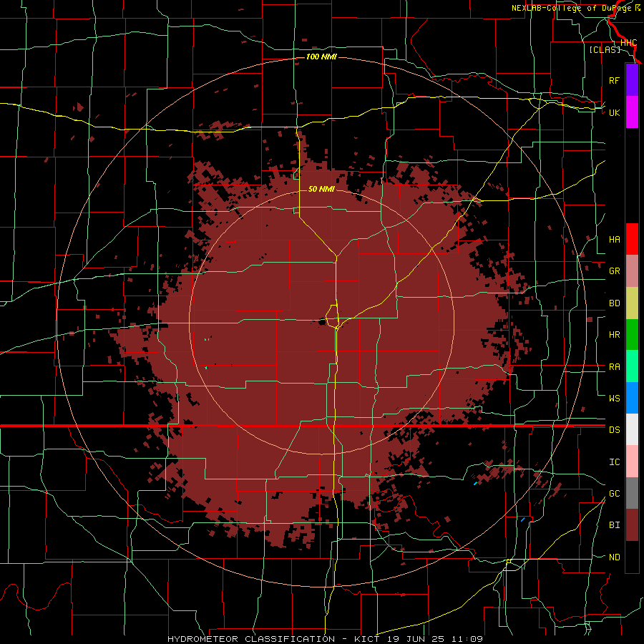The height and width of the screenshot is (644, 644).
Task: Click the 100 NMI range ring label
Action: click(x=321, y=57)
